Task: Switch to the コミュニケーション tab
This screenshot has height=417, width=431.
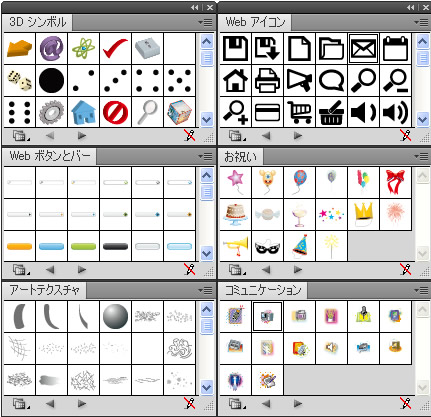Action: tap(263, 290)
